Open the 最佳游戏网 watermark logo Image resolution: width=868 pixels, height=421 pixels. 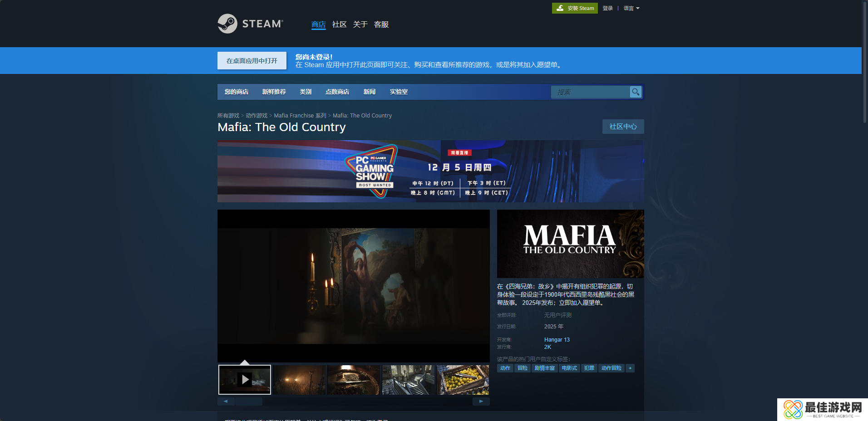[x=822, y=409]
